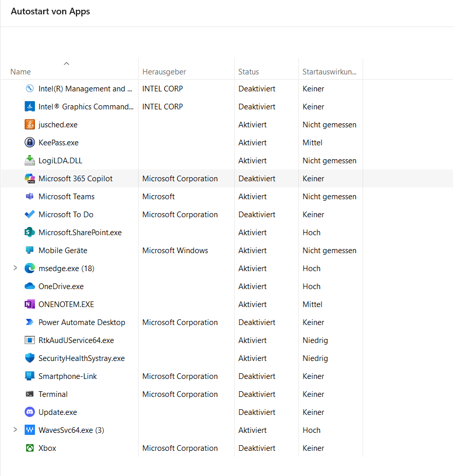
Task: Click the Terminal icon
Action: pyautogui.click(x=29, y=394)
